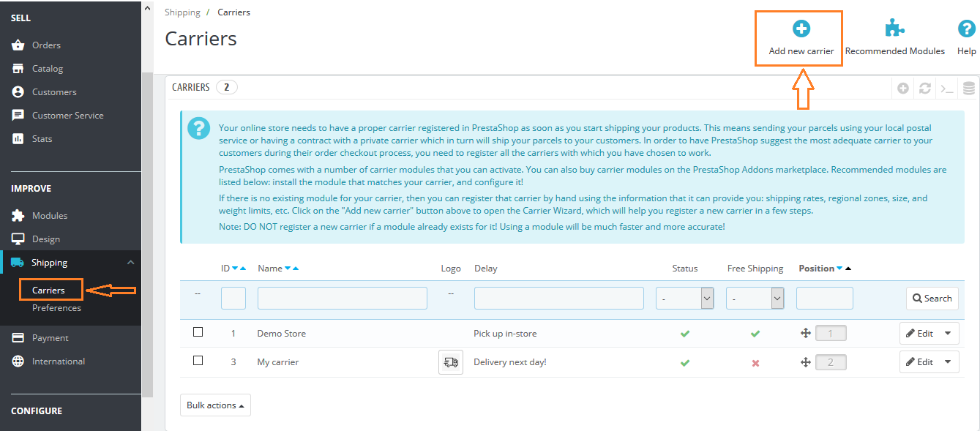Click the Add new carrier plus icon

pyautogui.click(x=801, y=29)
